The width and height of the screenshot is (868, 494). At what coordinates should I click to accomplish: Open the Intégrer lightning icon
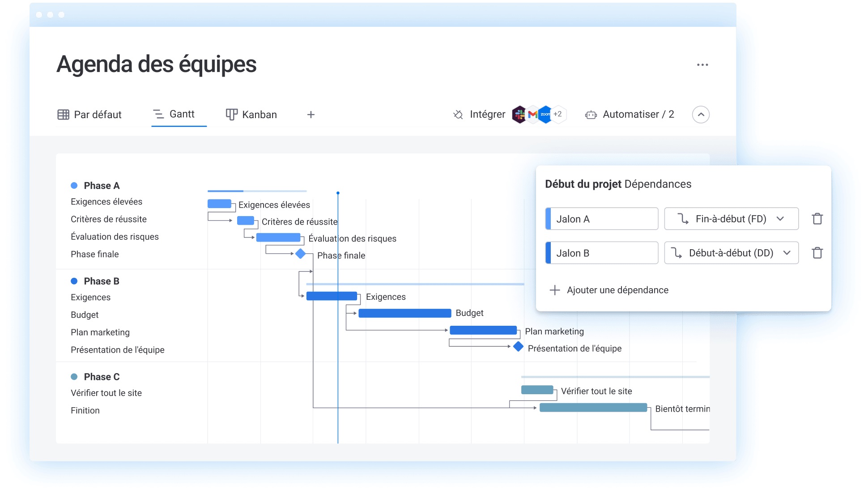(457, 114)
